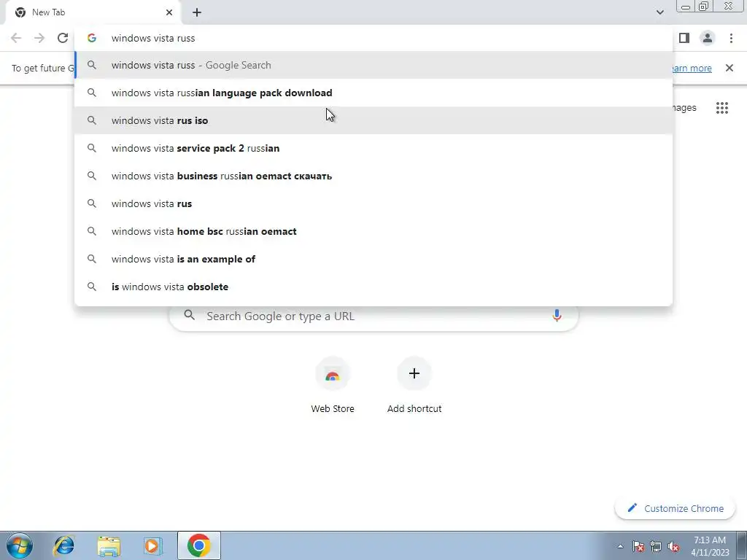
Task: Open Action Center flag icon
Action: (638, 546)
